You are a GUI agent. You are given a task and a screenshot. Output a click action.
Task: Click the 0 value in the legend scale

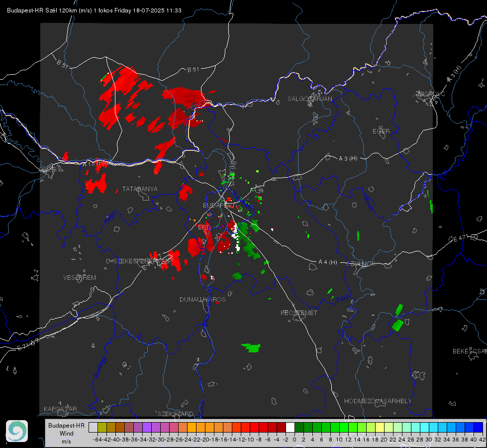pyautogui.click(x=294, y=440)
